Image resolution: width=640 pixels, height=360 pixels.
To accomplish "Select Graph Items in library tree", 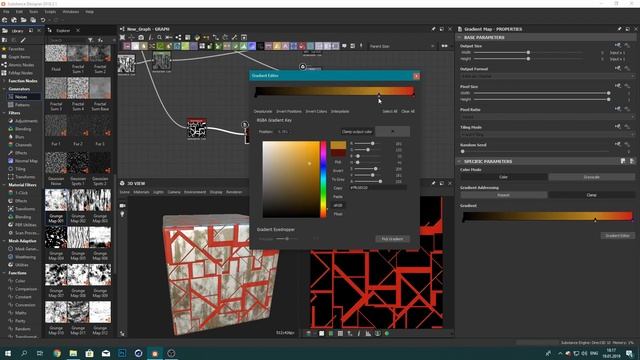I will coord(19,57).
